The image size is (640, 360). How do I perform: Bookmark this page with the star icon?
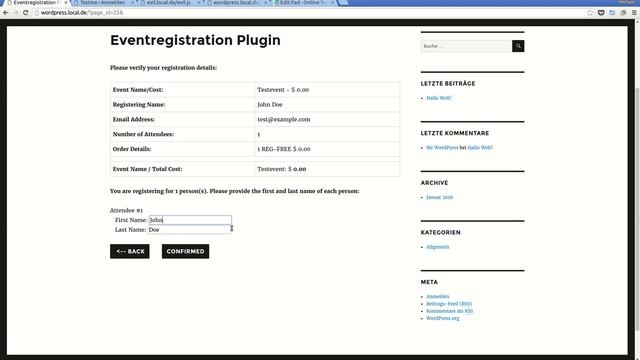(x=590, y=13)
